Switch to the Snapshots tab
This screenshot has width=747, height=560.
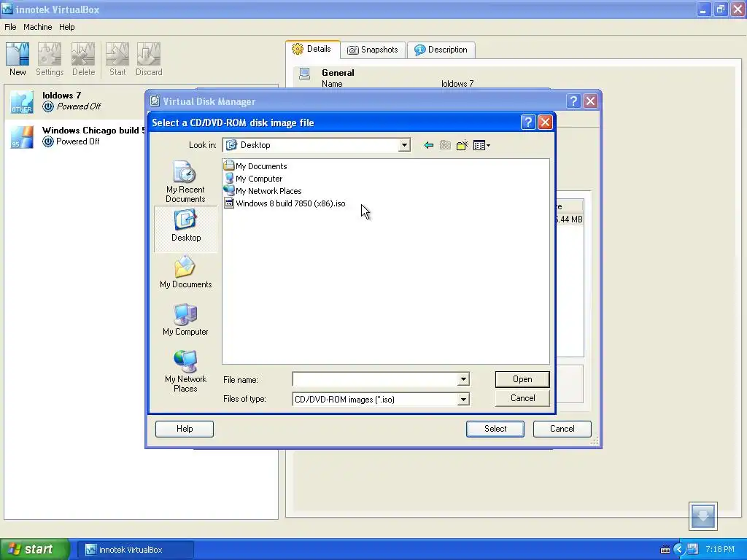pyautogui.click(x=373, y=50)
